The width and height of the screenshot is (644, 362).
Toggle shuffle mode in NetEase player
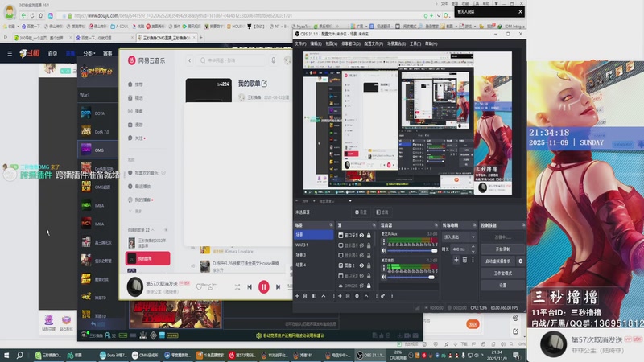pos(237,287)
